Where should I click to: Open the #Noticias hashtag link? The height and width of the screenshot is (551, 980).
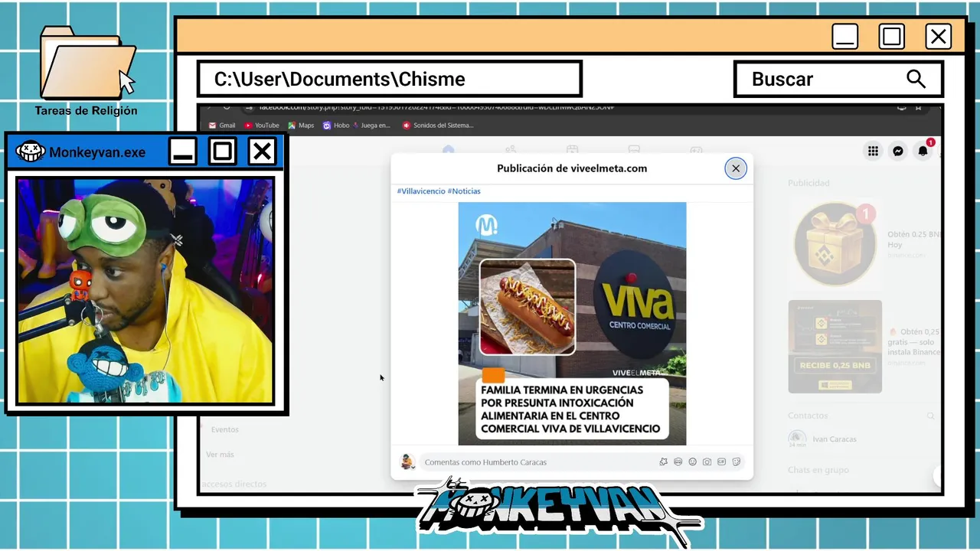(464, 191)
